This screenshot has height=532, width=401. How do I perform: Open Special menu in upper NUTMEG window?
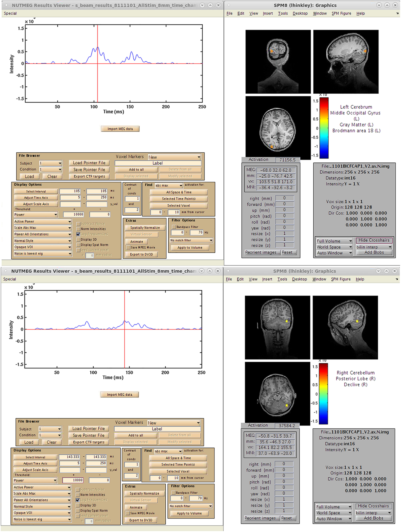10,14
